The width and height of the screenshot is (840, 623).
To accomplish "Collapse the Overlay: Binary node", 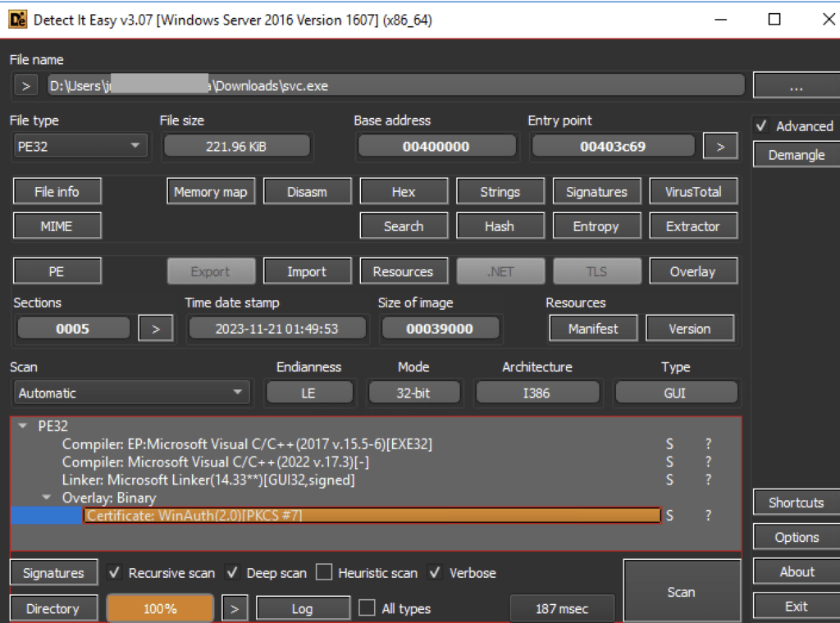I will [47, 498].
